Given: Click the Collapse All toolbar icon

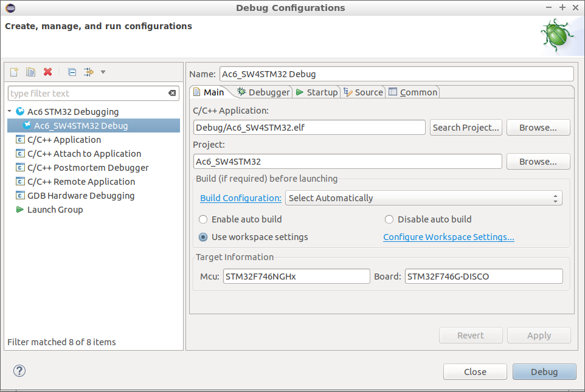Looking at the screenshot, I should pyautogui.click(x=72, y=72).
